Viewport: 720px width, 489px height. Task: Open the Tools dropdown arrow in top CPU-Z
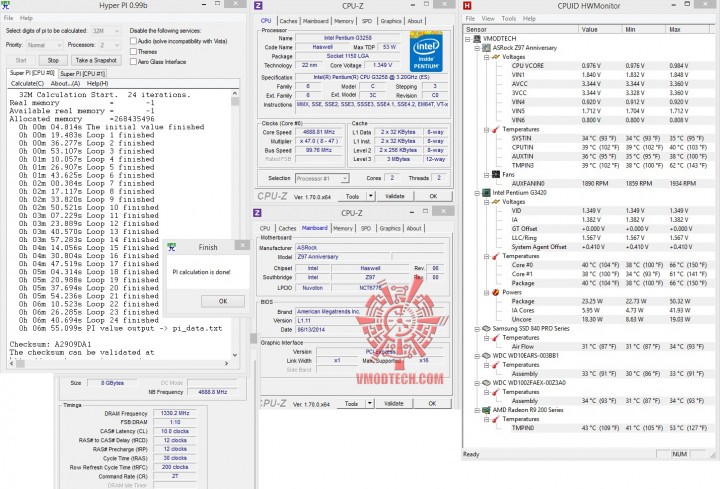point(371,196)
